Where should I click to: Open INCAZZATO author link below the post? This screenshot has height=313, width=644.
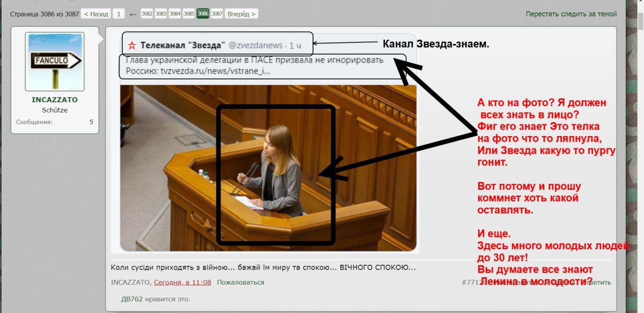point(131,282)
